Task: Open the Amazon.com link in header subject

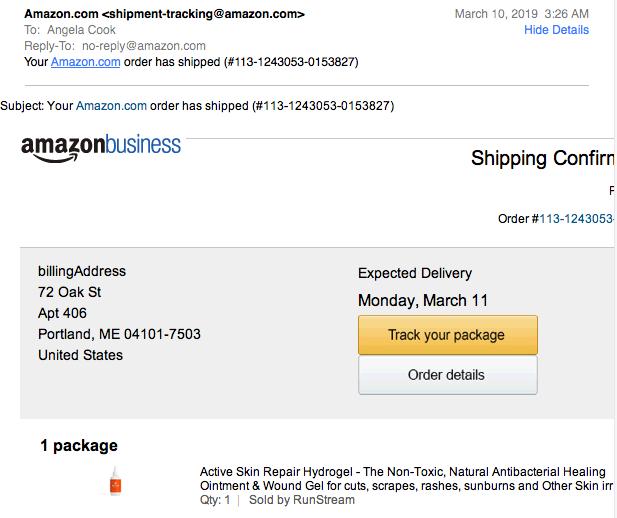Action: pos(85,62)
